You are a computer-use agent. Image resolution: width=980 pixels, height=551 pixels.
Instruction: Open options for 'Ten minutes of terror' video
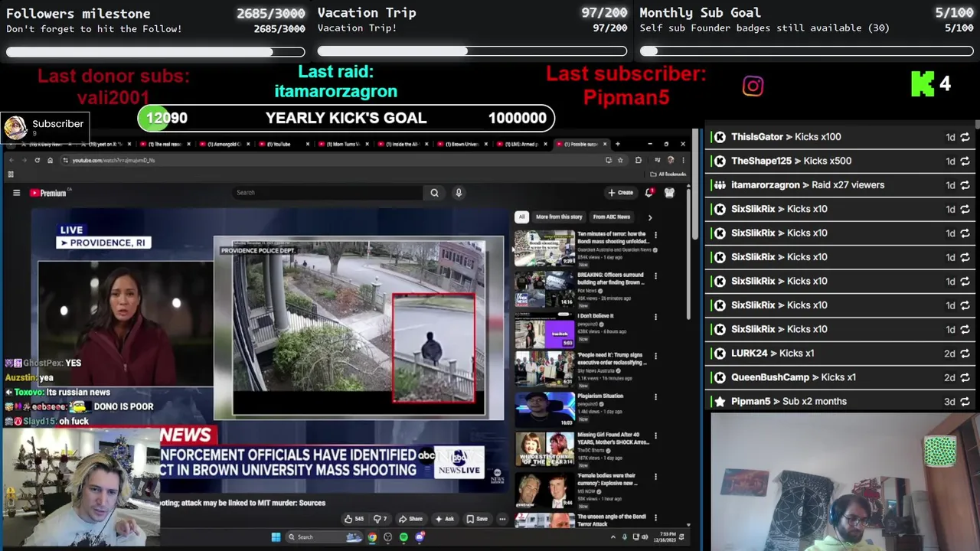click(655, 235)
